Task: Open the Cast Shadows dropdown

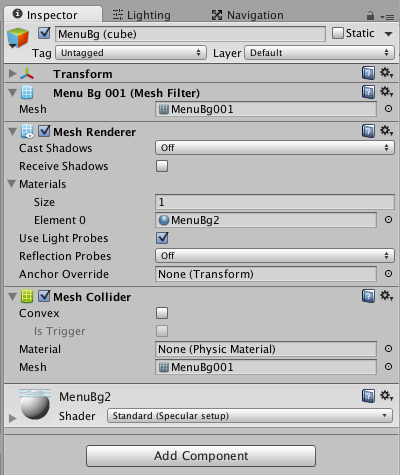Action: 275,148
